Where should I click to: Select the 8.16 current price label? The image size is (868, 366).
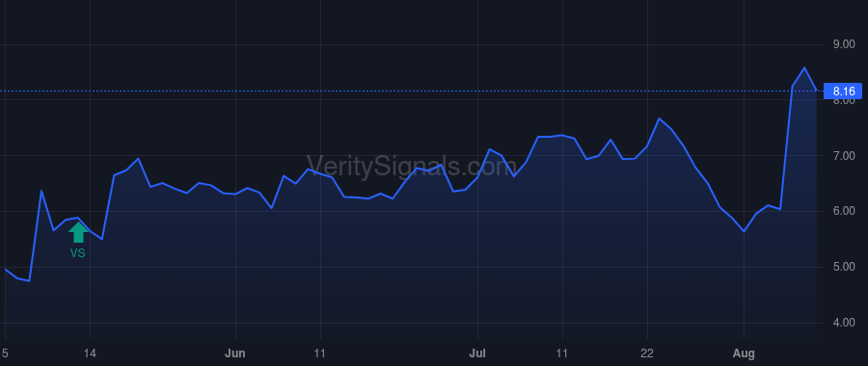click(844, 91)
